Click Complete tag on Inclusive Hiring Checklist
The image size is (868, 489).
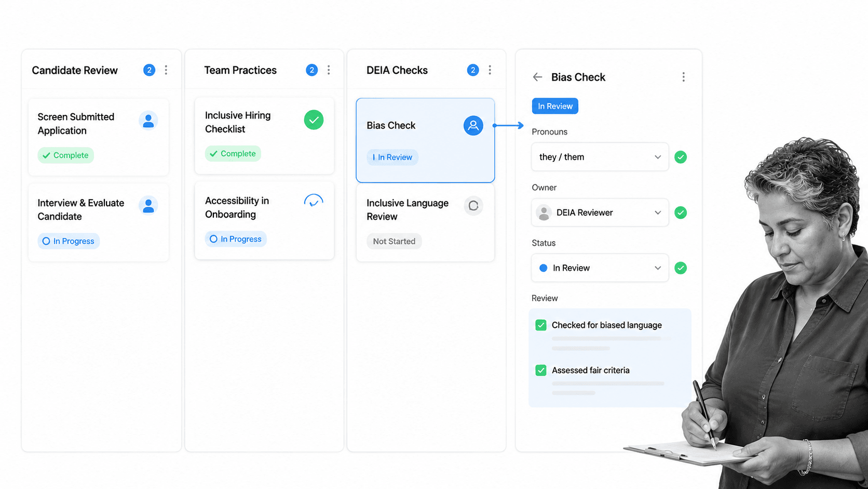233,154
